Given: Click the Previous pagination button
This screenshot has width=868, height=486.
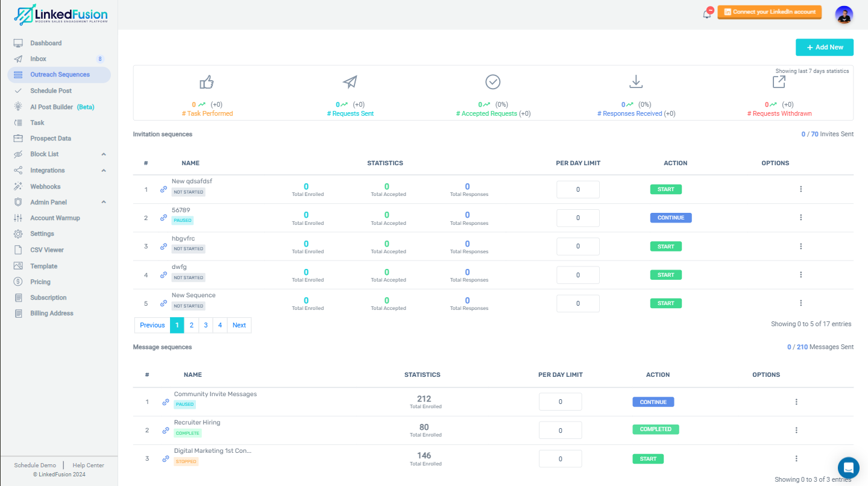Looking at the screenshot, I should [152, 325].
